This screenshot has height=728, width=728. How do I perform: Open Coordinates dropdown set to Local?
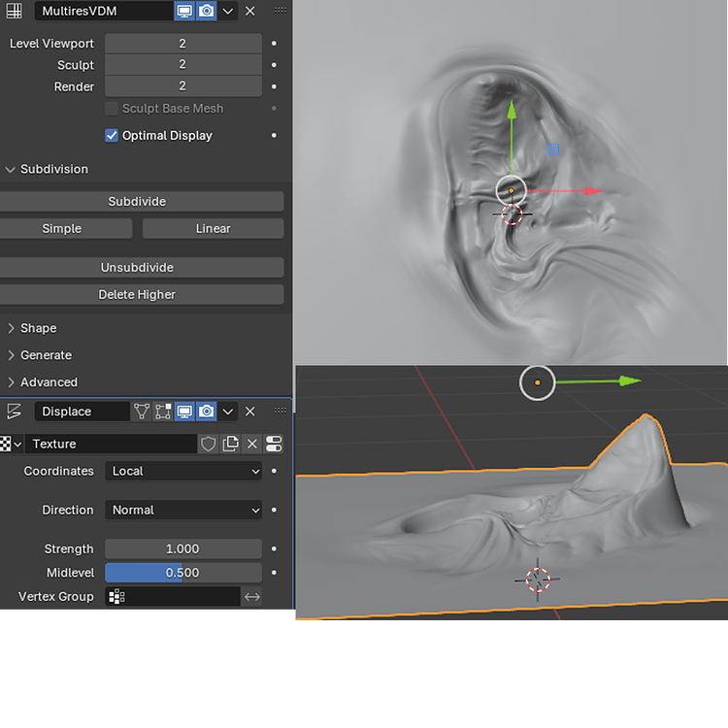(x=182, y=471)
